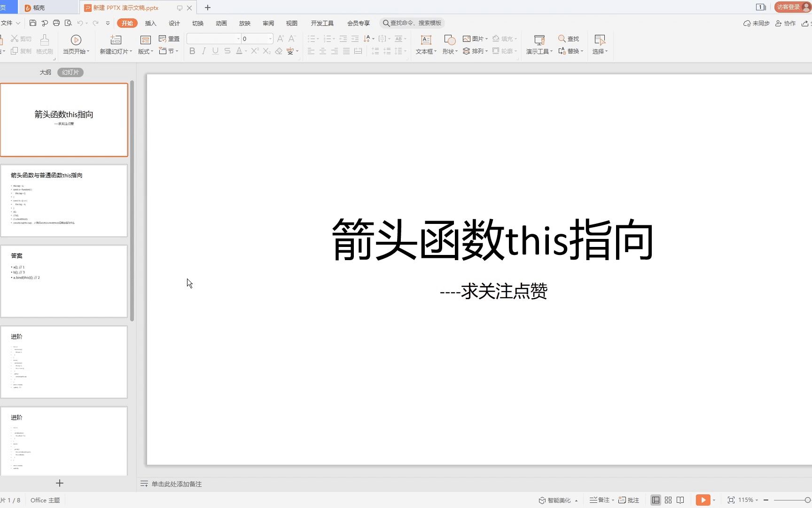Open font color swatch button

point(239,51)
